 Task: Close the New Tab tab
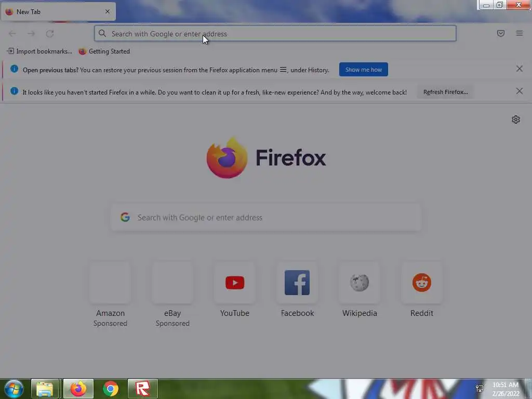pyautogui.click(x=108, y=11)
